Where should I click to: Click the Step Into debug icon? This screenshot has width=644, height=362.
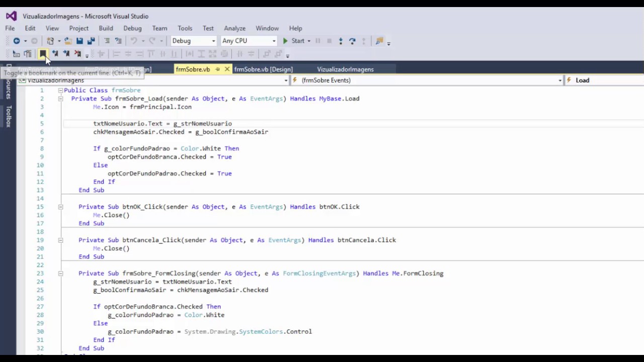click(x=341, y=41)
